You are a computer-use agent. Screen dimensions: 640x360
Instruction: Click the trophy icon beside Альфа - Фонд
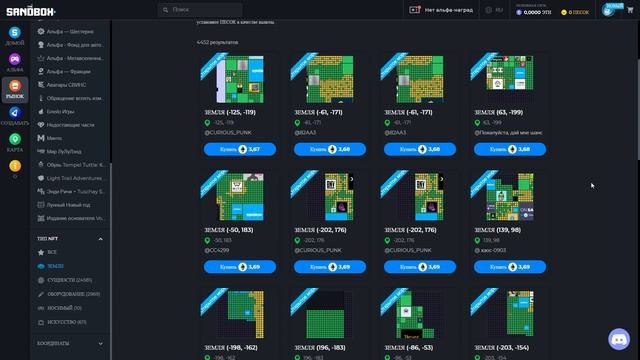41,45
